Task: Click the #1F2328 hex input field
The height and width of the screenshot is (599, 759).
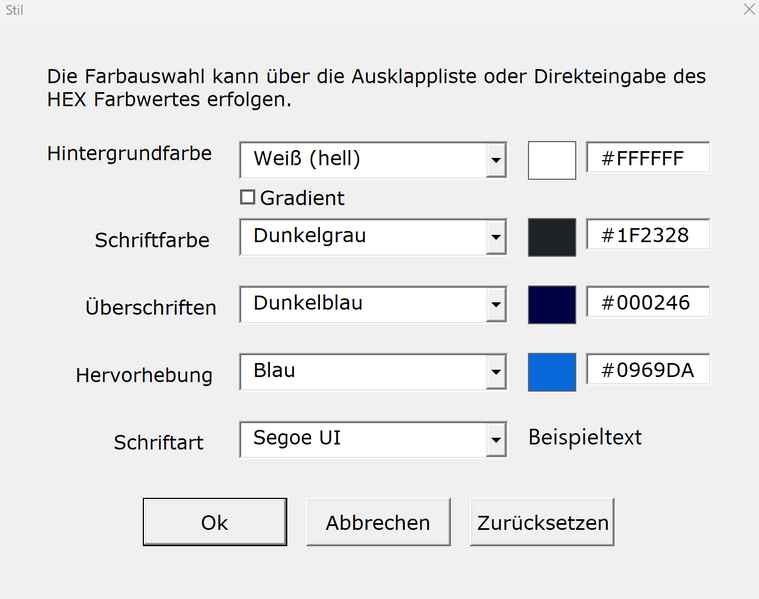Action: [x=648, y=234]
